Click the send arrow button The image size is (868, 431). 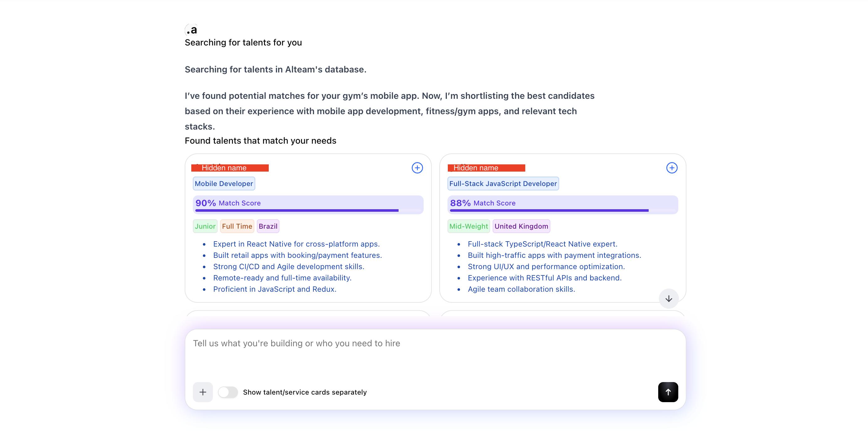(668, 392)
